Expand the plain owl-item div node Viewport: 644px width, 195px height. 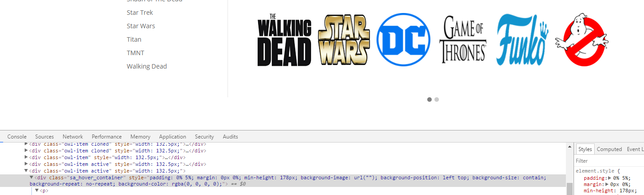pyautogui.click(x=26, y=157)
